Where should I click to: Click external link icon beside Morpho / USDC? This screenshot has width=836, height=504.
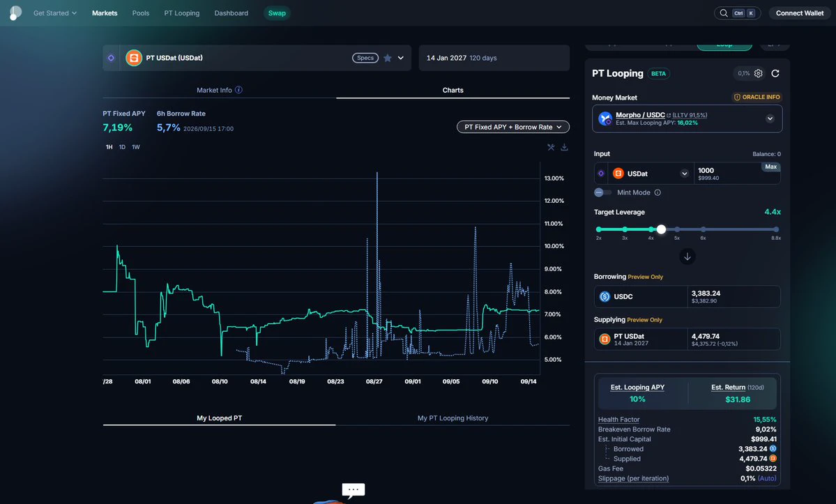[x=669, y=115]
